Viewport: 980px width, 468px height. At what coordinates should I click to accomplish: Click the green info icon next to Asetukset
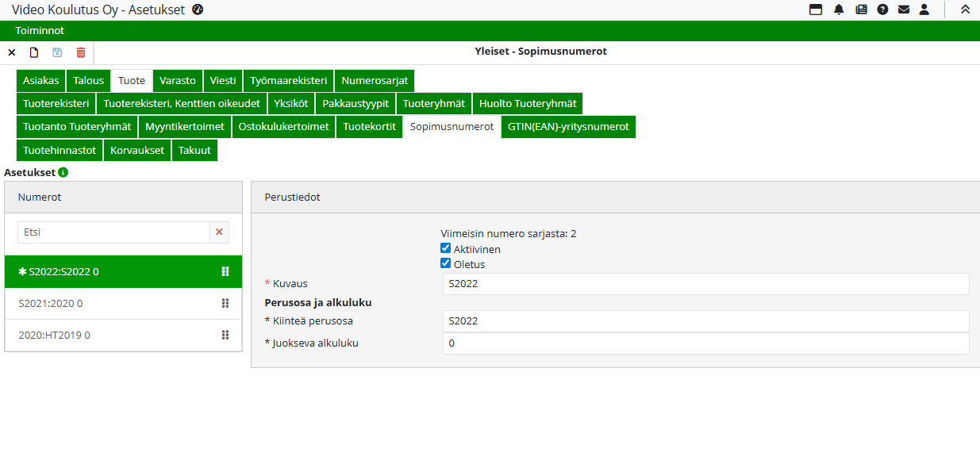tap(63, 172)
